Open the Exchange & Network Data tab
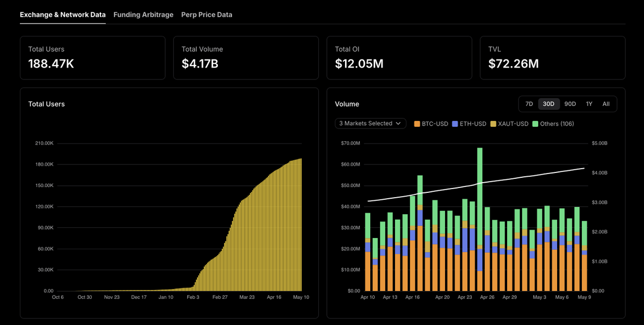Screen dimensions: 644x325 pyautogui.click(x=63, y=15)
